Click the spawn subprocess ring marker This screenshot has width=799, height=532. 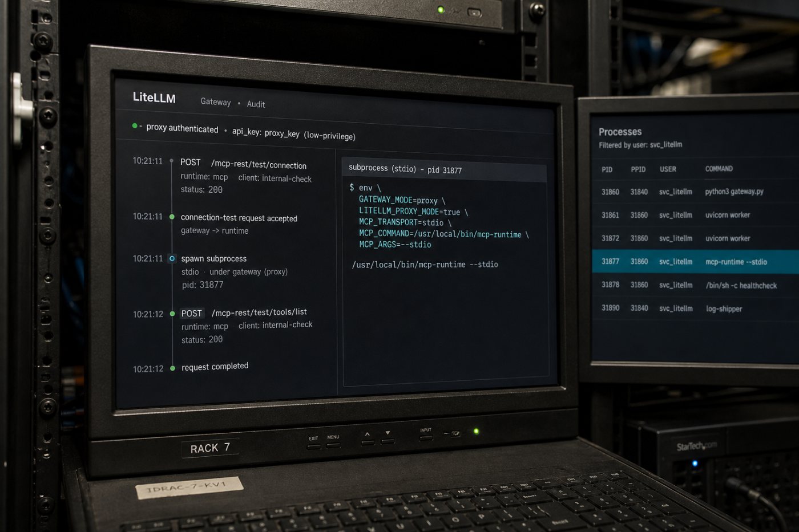[172, 258]
